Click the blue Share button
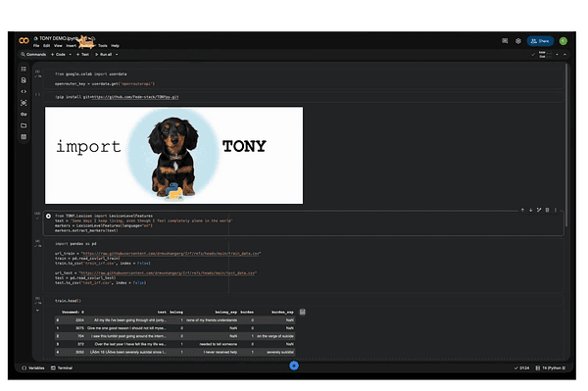Viewport: 588px width, 391px height. [x=540, y=41]
